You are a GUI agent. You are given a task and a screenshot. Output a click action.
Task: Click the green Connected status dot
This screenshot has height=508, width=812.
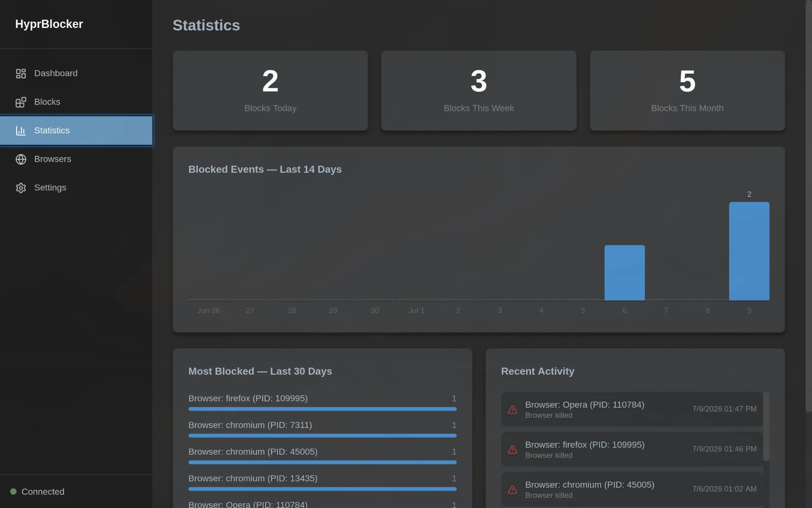click(x=13, y=491)
